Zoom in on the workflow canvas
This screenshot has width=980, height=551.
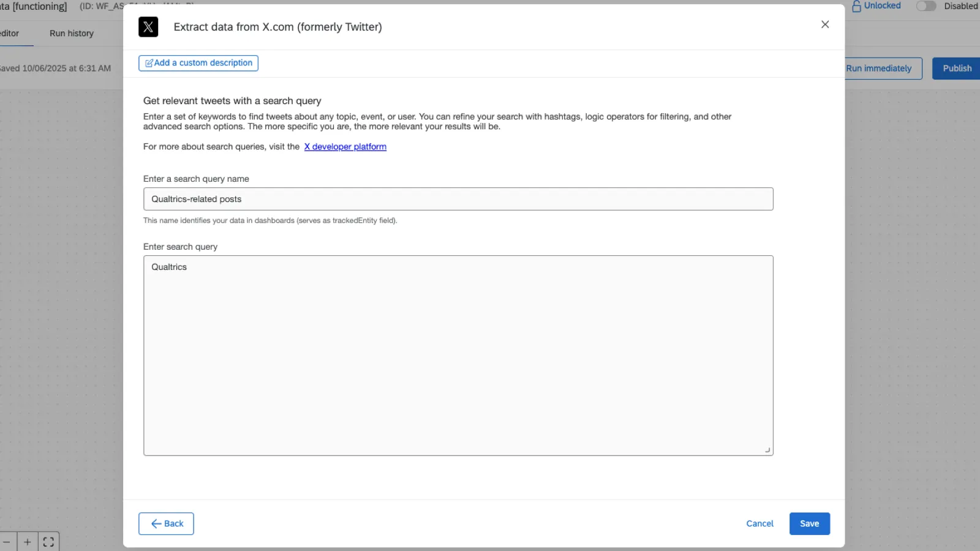click(x=28, y=542)
